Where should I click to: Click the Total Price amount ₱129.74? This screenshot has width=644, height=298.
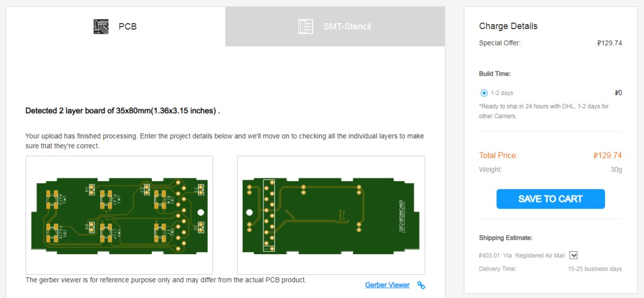pyautogui.click(x=608, y=155)
